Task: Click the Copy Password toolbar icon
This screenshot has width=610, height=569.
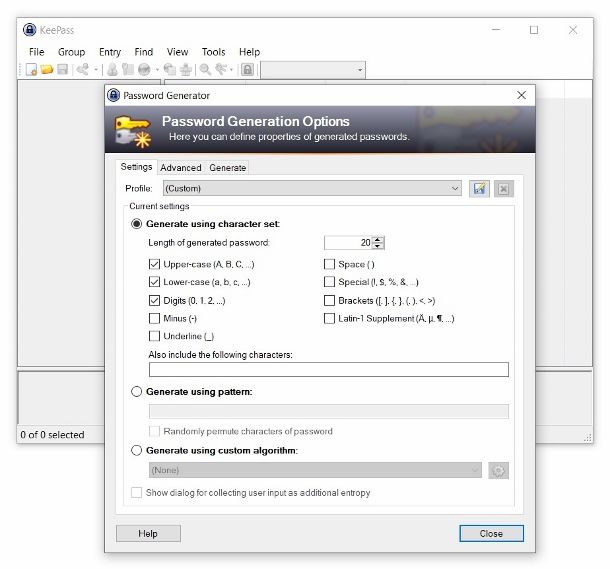Action: click(x=128, y=70)
